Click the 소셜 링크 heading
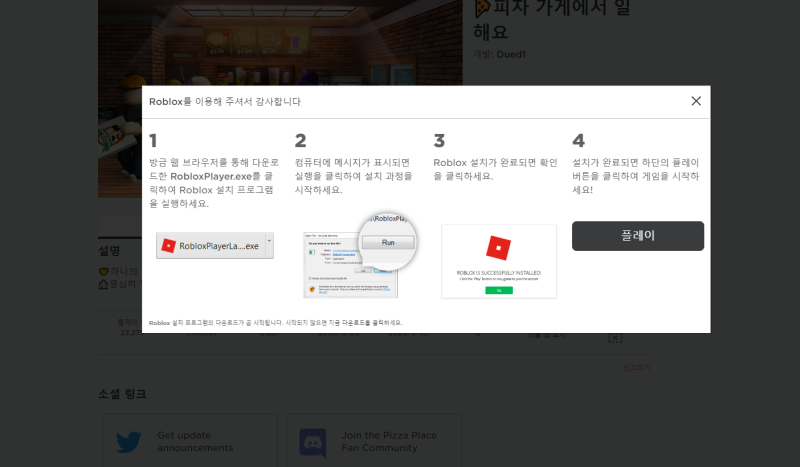 [122, 394]
